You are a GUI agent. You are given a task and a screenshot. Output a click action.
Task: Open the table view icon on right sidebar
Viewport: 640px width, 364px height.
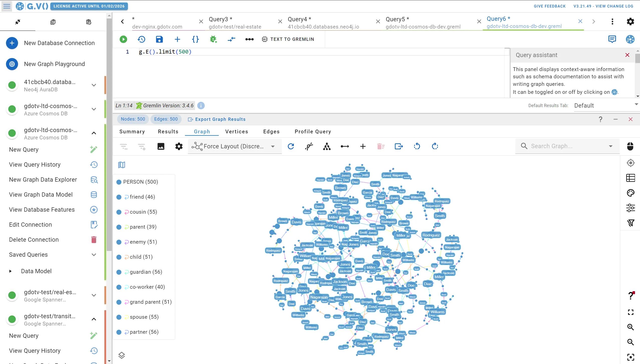click(x=630, y=178)
